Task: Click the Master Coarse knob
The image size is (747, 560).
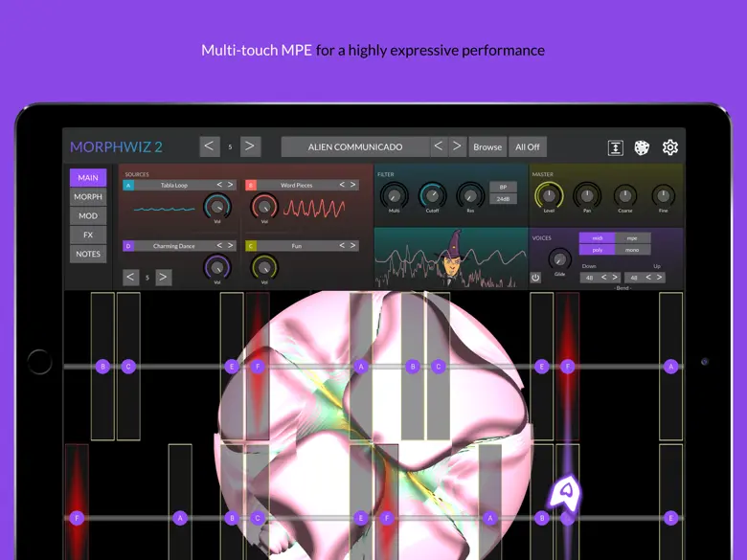Action: click(625, 195)
